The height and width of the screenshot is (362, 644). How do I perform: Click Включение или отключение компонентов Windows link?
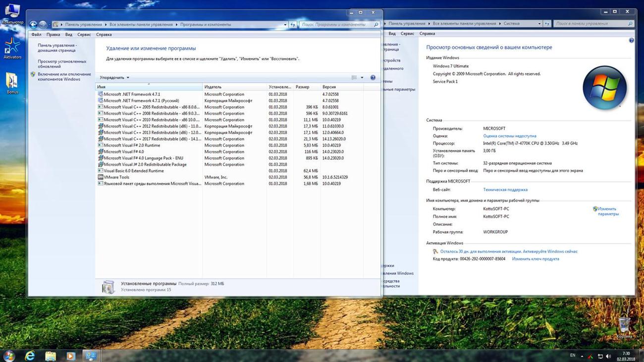click(x=64, y=77)
